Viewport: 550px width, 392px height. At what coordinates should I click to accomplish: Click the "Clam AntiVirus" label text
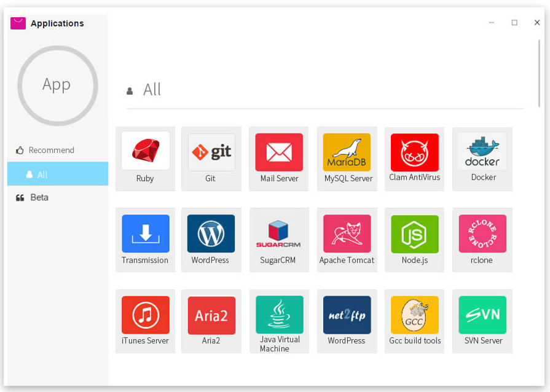click(x=415, y=178)
